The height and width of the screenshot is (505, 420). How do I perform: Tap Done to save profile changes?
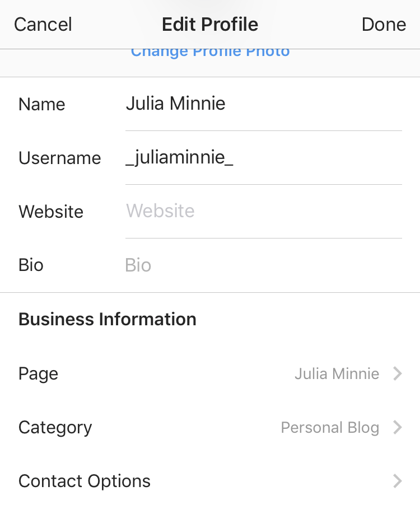point(384,25)
